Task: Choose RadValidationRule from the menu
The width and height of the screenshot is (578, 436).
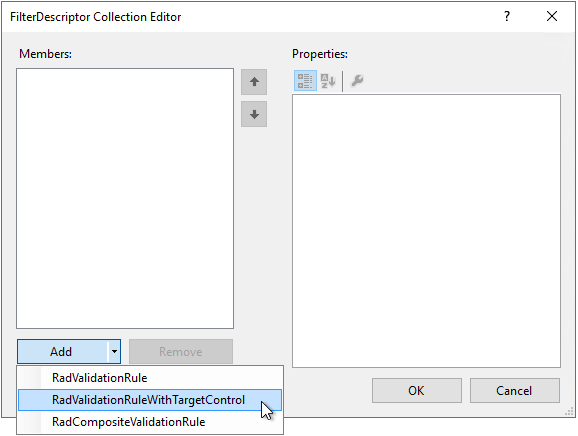Action: tap(150, 378)
